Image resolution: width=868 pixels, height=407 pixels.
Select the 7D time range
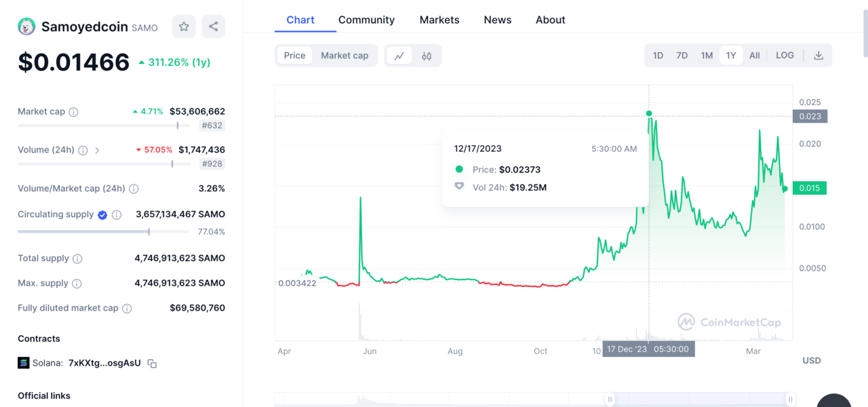[x=682, y=56]
